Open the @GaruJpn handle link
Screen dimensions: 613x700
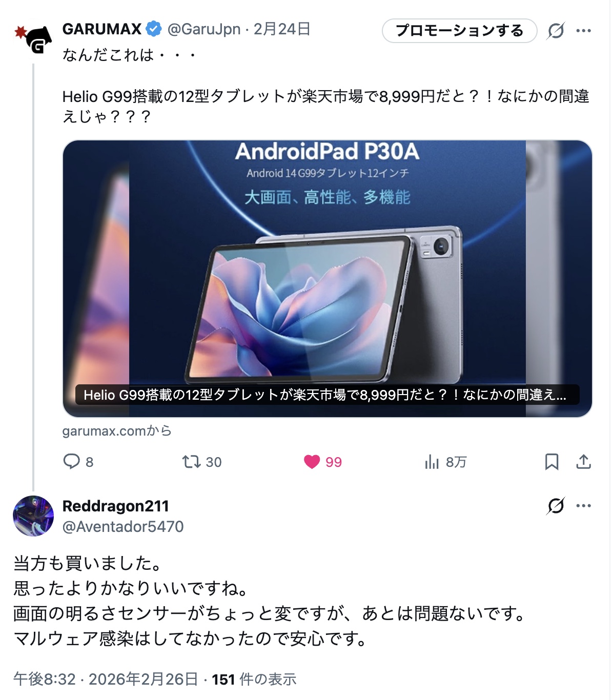(204, 29)
